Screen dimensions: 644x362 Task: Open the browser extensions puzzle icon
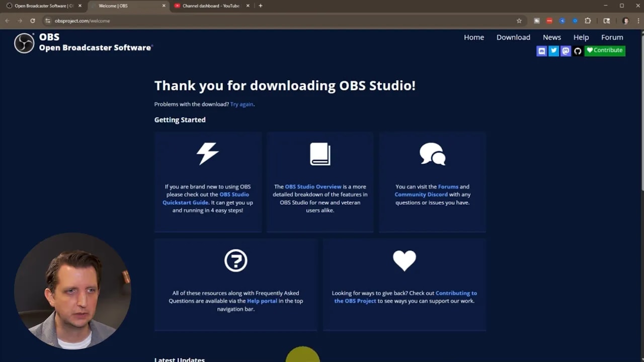[x=588, y=21]
